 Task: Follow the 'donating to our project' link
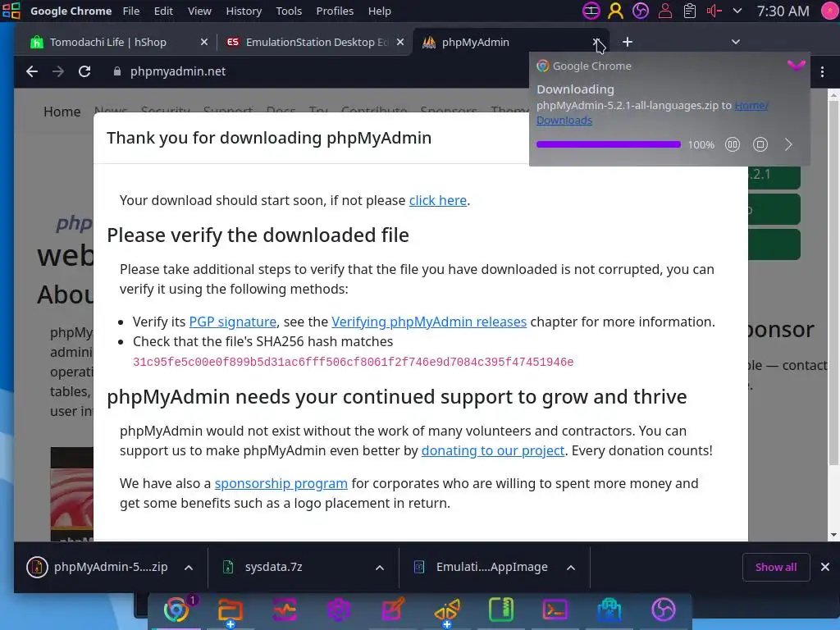(493, 450)
